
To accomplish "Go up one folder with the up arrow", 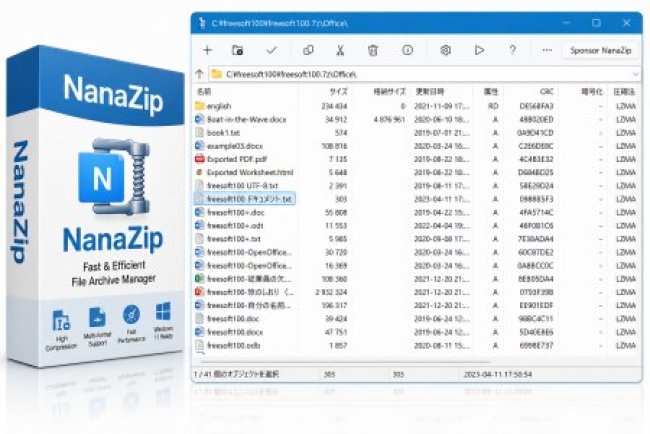I will [x=199, y=74].
